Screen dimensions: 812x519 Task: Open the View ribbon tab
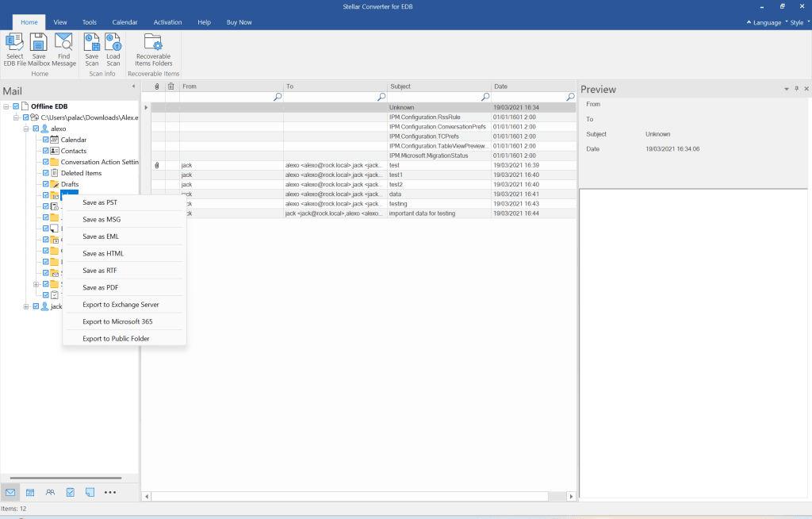(x=60, y=22)
